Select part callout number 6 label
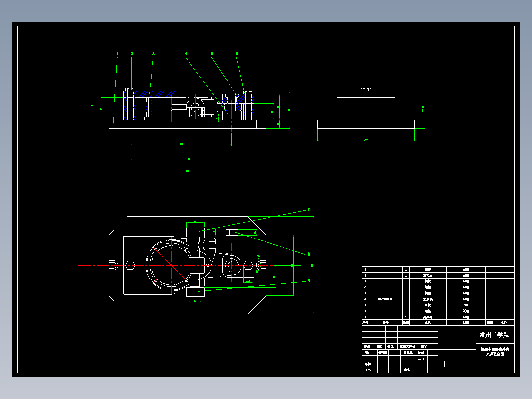Screen dimensions: 532x399 tap(237, 54)
